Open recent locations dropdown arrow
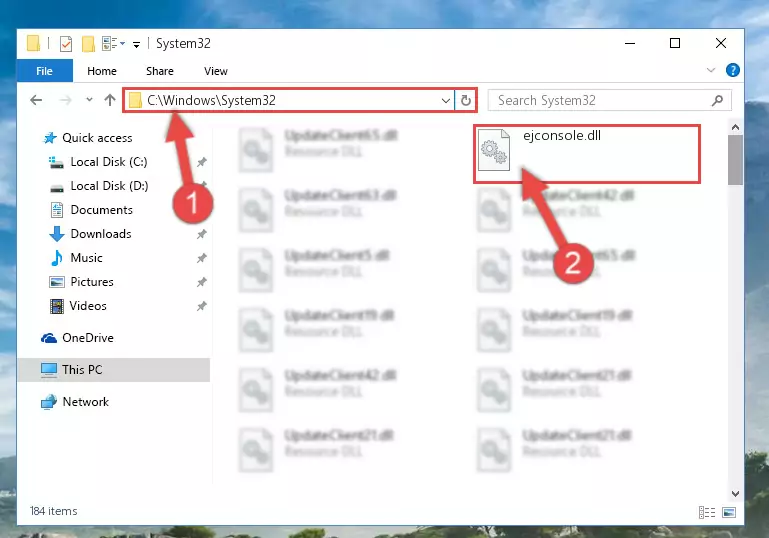 coord(89,100)
